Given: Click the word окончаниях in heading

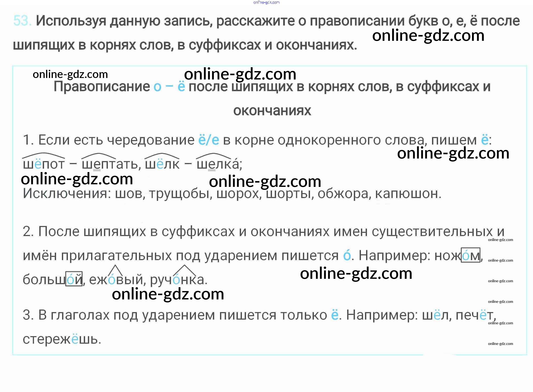Looking at the screenshot, I should 272,111.
